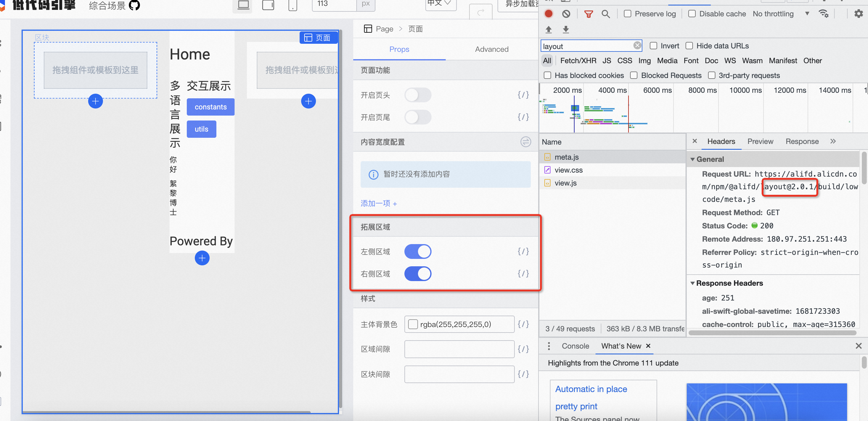Viewport: 868px width, 421px height.
Task: Enable the 开启页头 toggle
Action: 418,95
